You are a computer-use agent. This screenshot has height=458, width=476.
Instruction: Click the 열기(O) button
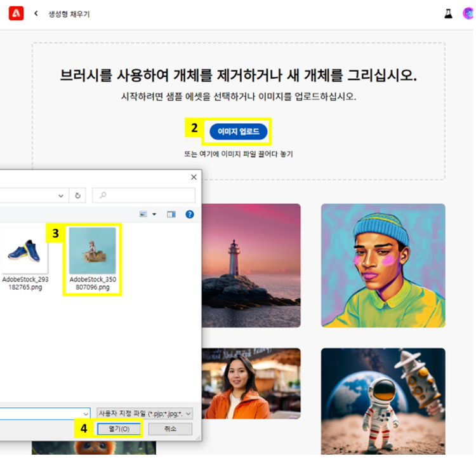(119, 429)
